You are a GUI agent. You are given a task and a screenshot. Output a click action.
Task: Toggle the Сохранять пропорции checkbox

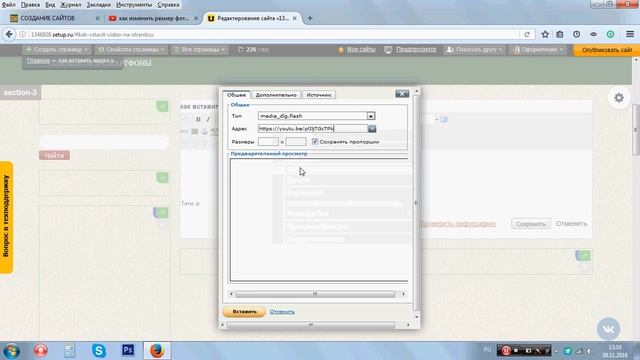tap(315, 142)
